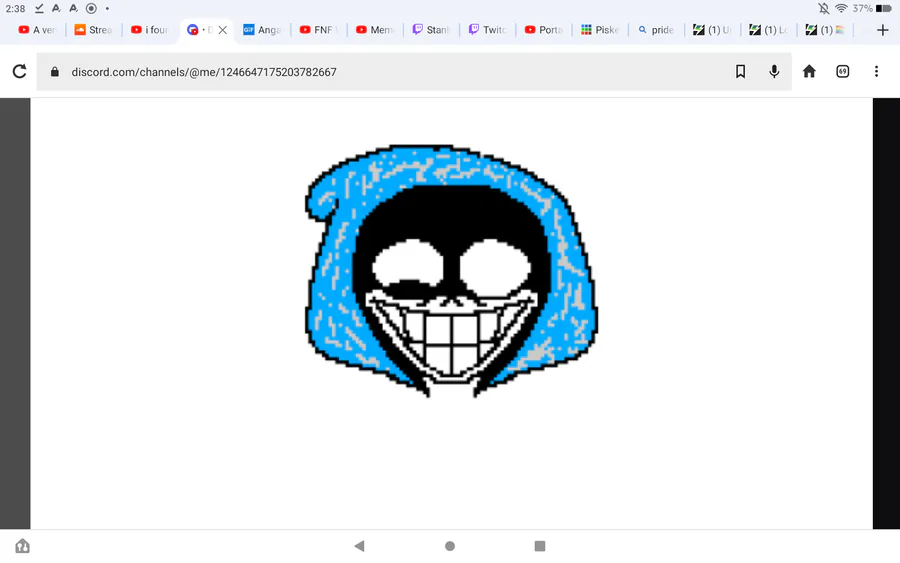Bookmark this page
This screenshot has height=563, width=900.
740,72
